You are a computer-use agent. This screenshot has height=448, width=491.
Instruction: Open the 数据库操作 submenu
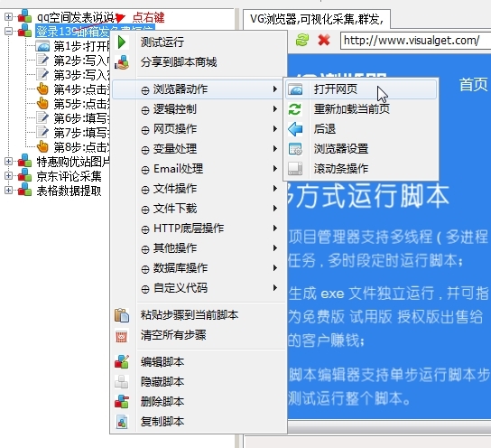point(199,268)
